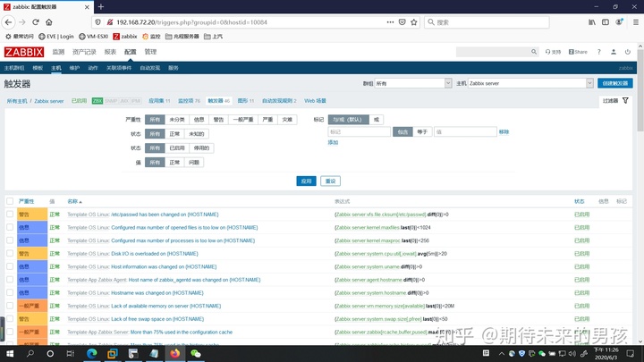Toggle Firefox sidebar icon

(x=606, y=22)
